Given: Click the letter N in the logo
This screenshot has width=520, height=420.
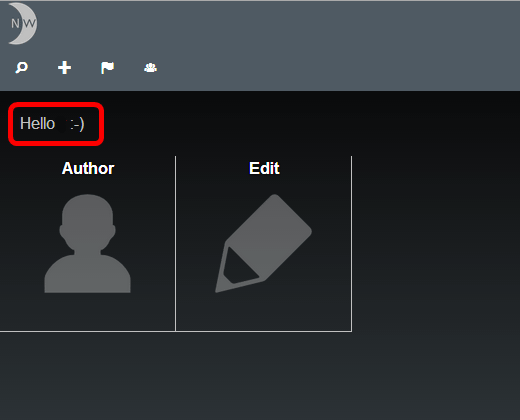Looking at the screenshot, I should click(x=15, y=24).
